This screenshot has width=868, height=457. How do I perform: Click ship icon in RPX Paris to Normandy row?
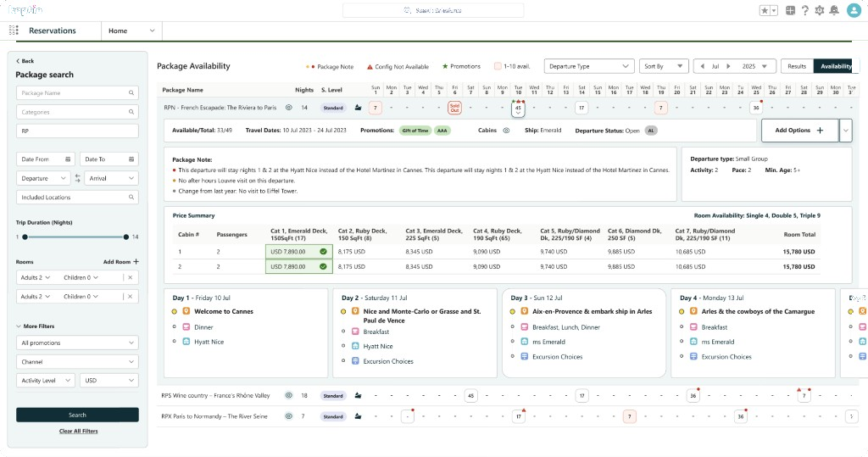[359, 416]
